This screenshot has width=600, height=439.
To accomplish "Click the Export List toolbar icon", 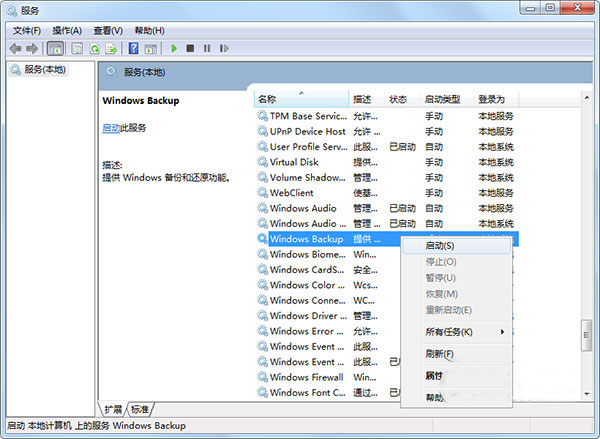I will [112, 48].
